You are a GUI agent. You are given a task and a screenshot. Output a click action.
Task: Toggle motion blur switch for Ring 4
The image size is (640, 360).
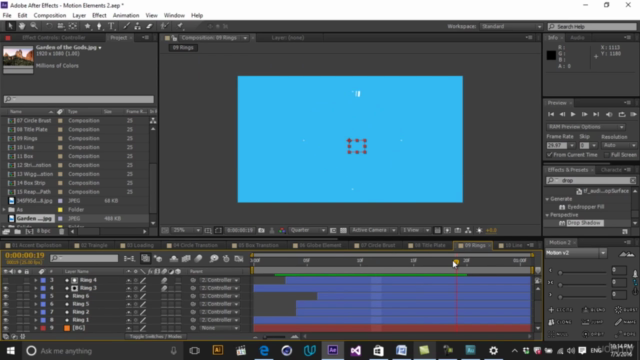(164, 280)
